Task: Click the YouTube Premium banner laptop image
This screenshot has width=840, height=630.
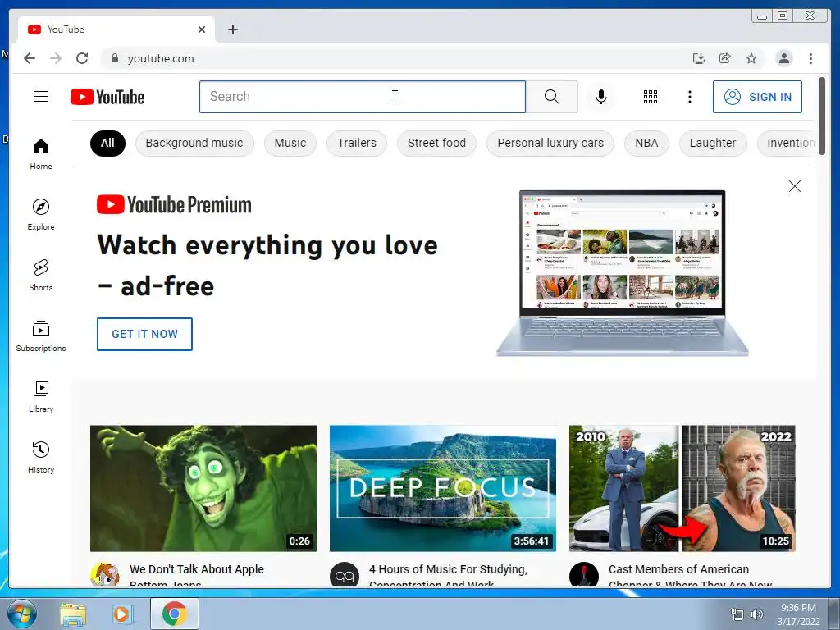Action: click(x=622, y=273)
